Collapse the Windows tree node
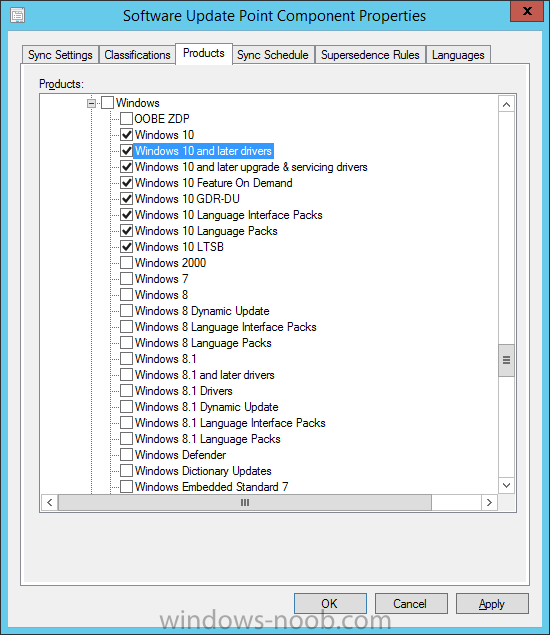 91,103
